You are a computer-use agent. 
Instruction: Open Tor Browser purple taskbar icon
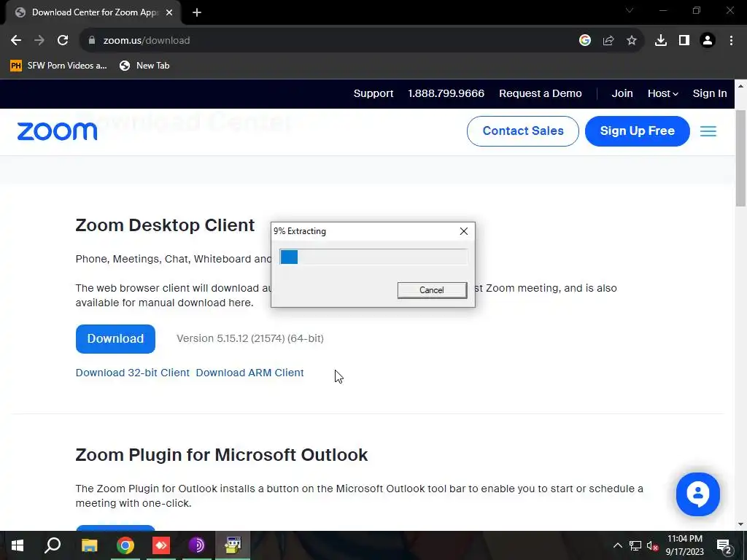coord(197,545)
